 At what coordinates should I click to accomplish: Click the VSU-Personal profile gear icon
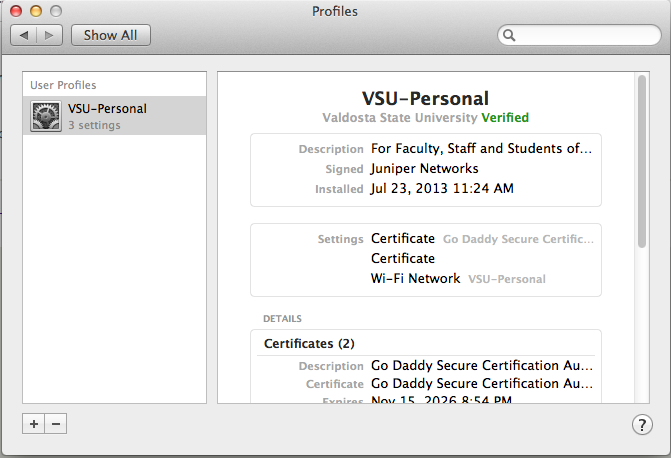(46, 116)
